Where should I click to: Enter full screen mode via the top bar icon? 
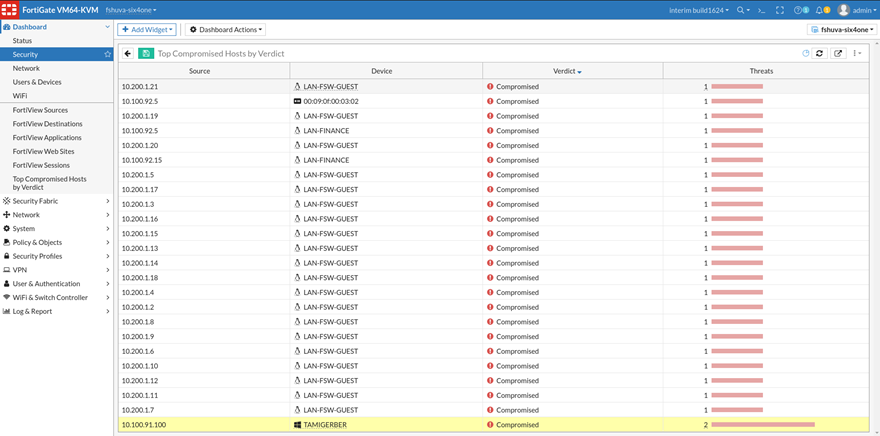tap(779, 10)
